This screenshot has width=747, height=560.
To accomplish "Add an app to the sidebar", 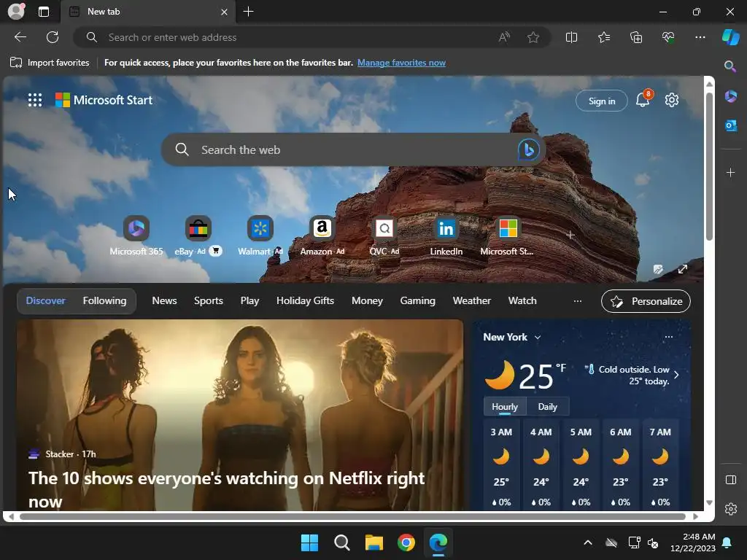I will pyautogui.click(x=730, y=172).
